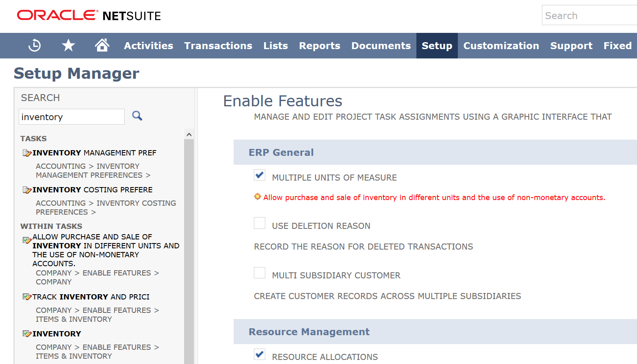Click the Allow Purchase and Sale icon
The width and height of the screenshot is (637, 364).
pos(27,240)
